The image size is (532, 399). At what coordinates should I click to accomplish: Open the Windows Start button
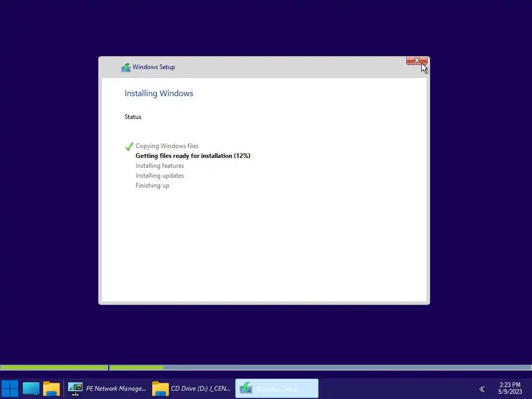pos(10,389)
